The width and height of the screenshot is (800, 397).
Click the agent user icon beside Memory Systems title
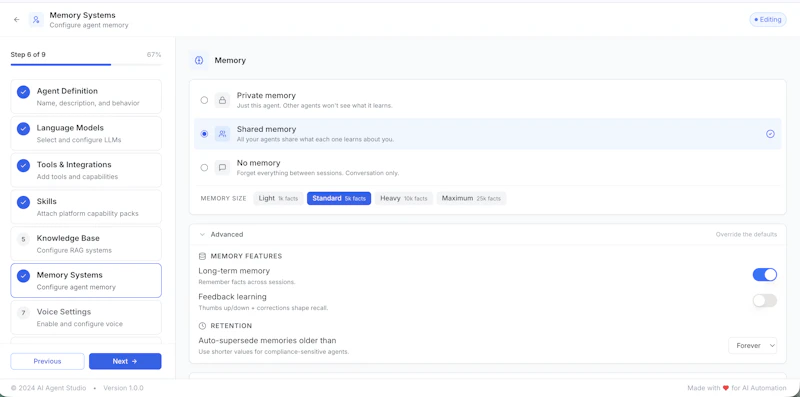[x=36, y=20]
